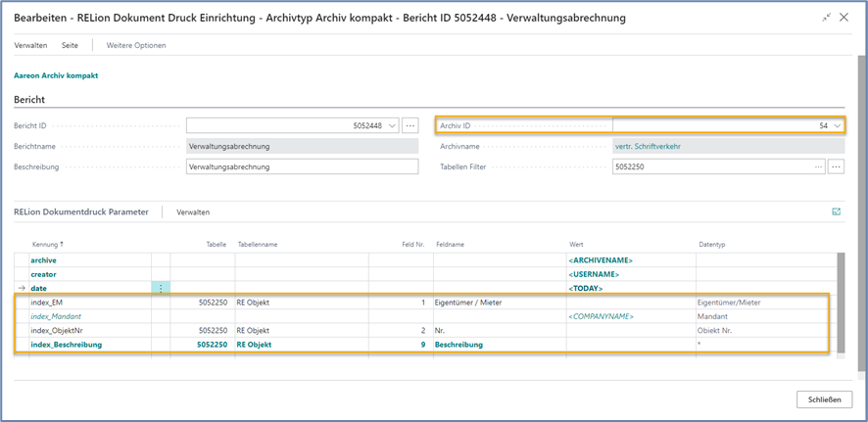Select the date Kennung cell

90,288
